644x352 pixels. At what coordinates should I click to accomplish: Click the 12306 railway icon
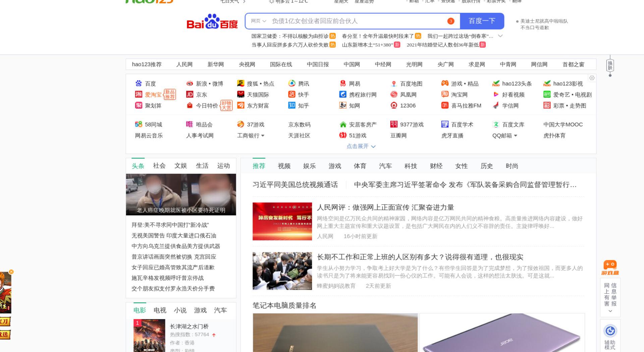[x=394, y=105]
